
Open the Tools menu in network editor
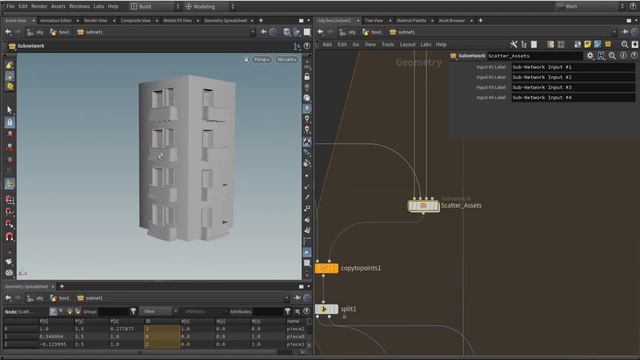tap(388, 44)
